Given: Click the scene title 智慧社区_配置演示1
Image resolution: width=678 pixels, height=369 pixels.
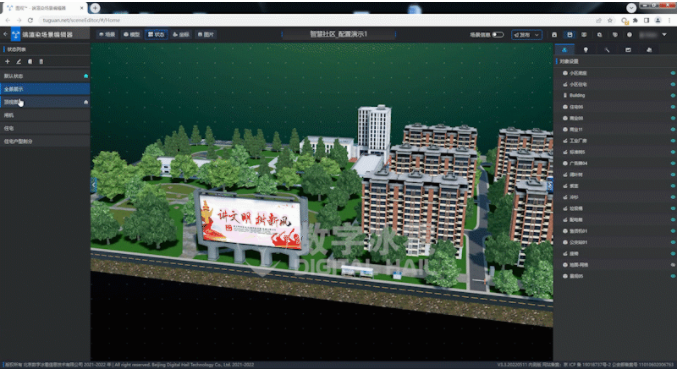Looking at the screenshot, I should coord(339,34).
